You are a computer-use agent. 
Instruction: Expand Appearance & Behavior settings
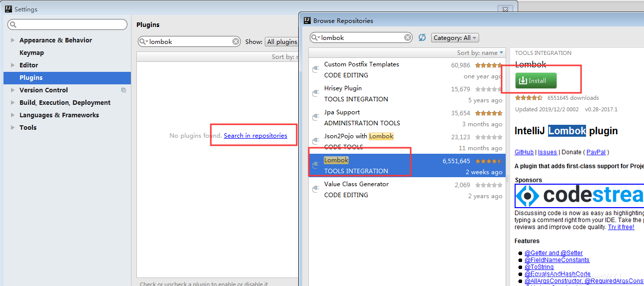[12, 40]
